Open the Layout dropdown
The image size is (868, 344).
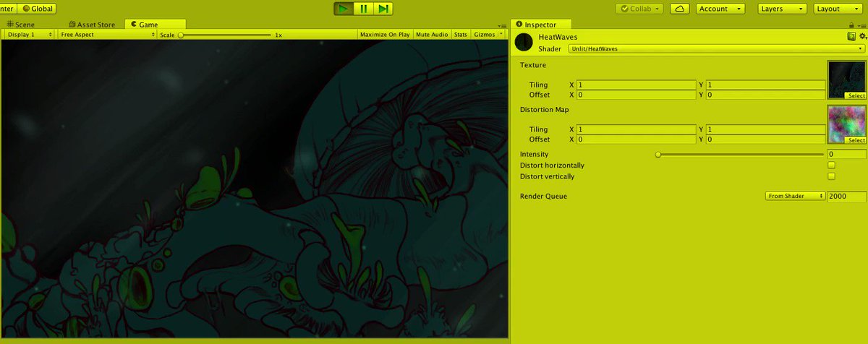coord(838,9)
